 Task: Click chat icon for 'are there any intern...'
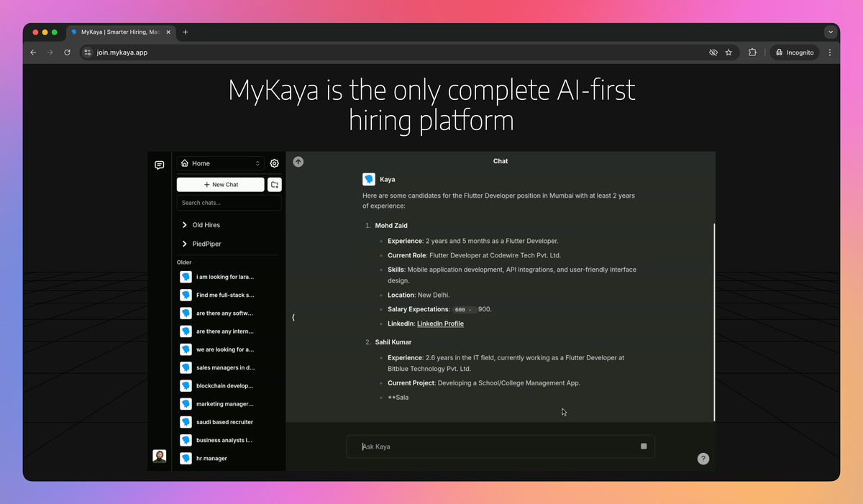pyautogui.click(x=186, y=331)
